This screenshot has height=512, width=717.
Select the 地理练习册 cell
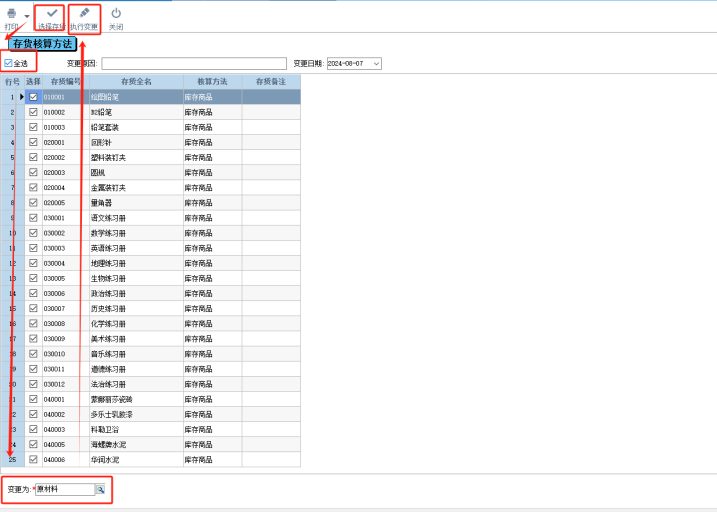[136, 263]
